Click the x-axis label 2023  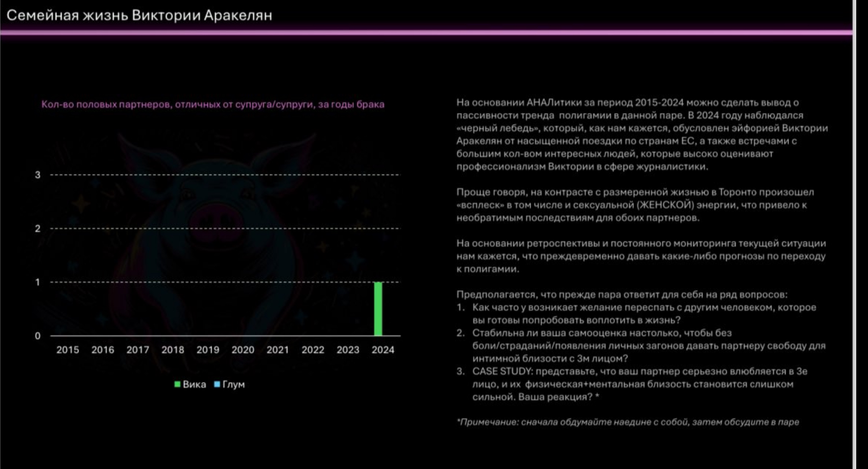click(x=348, y=350)
